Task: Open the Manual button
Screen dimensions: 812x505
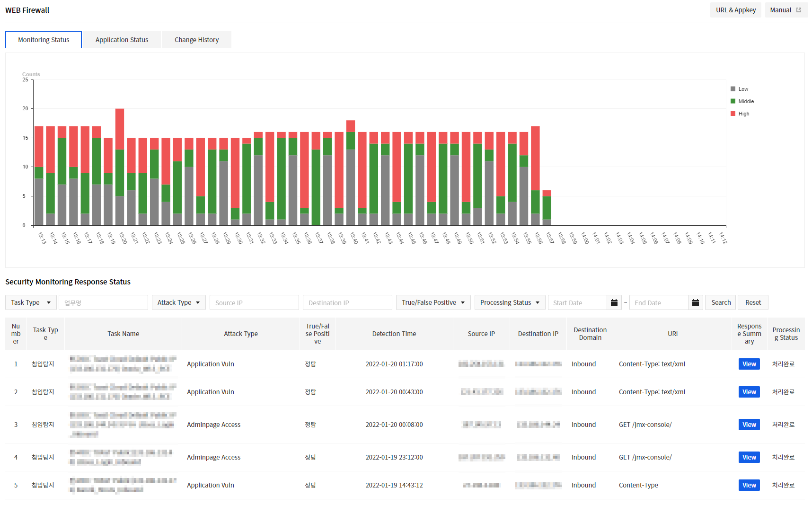Action: pos(786,10)
